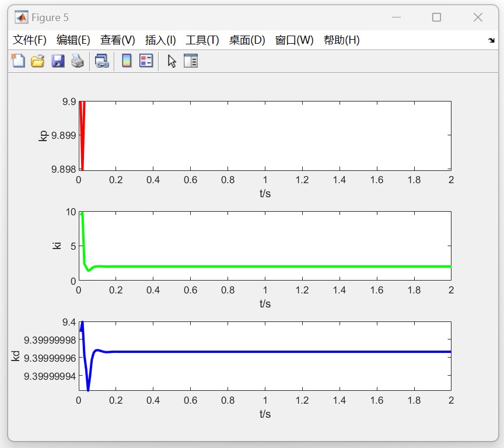Click the Link Plot toolbar icon

(102, 61)
